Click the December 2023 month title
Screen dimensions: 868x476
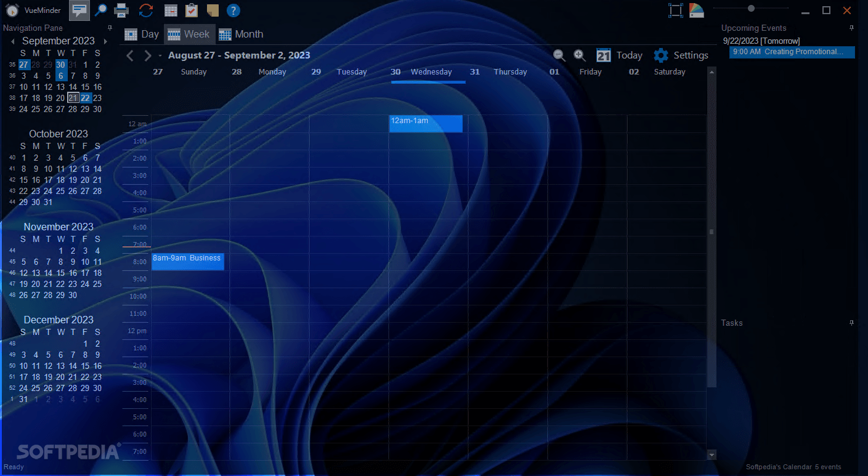59,320
